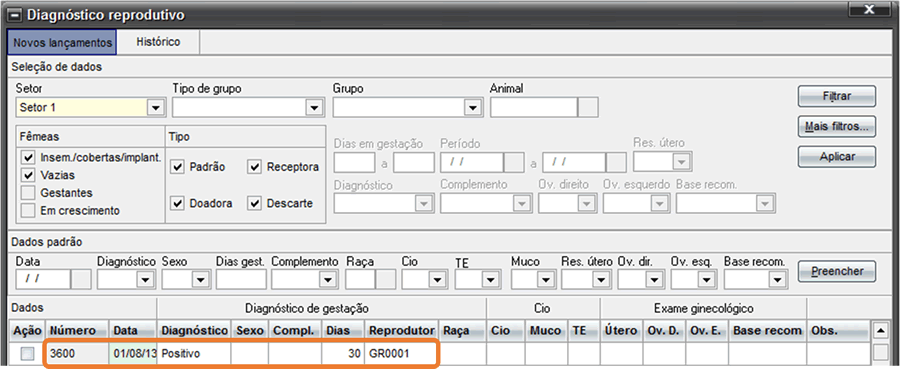Click the Compl. column header
Image resolution: width=900 pixels, height=369 pixels.
point(294,331)
